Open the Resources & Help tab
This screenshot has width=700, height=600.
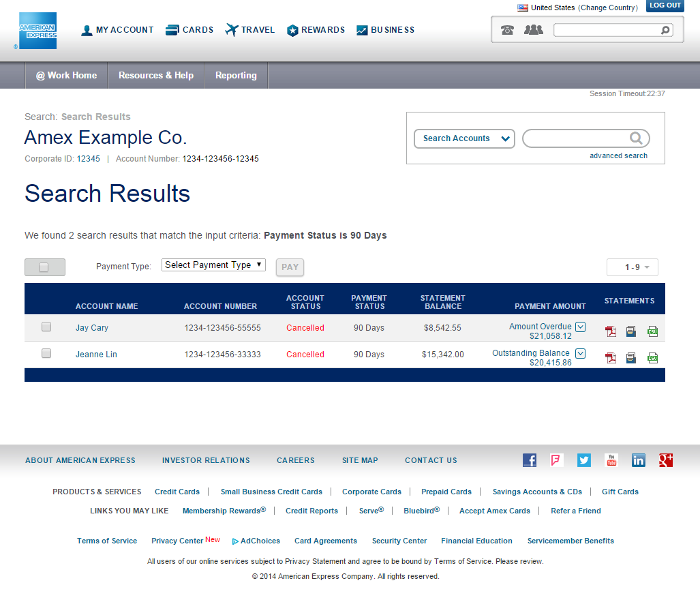pos(156,76)
